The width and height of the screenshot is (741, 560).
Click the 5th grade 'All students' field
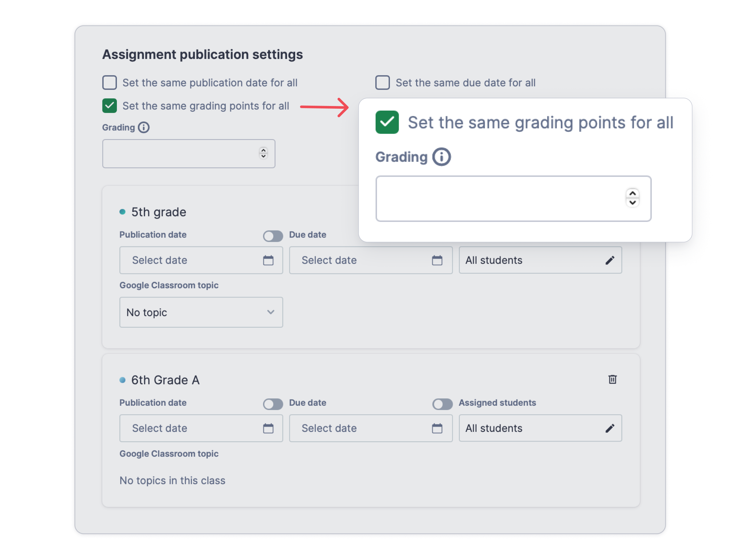pos(540,260)
